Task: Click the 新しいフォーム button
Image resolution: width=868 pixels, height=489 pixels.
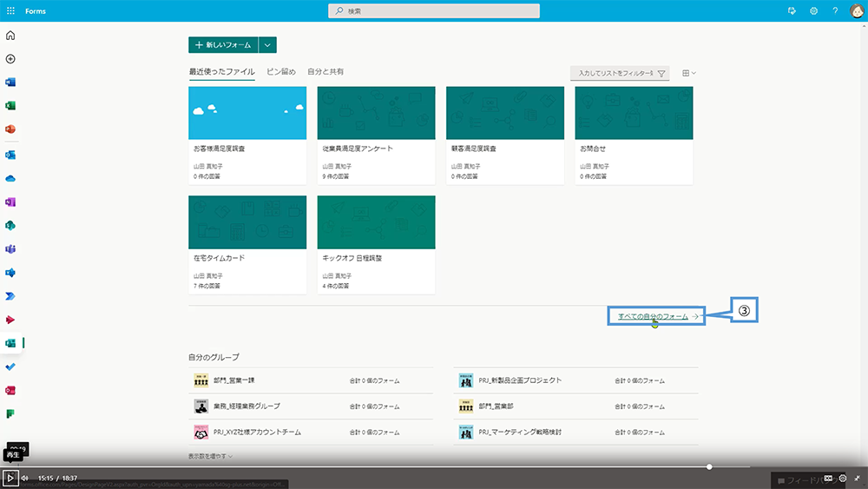Action: coord(223,45)
